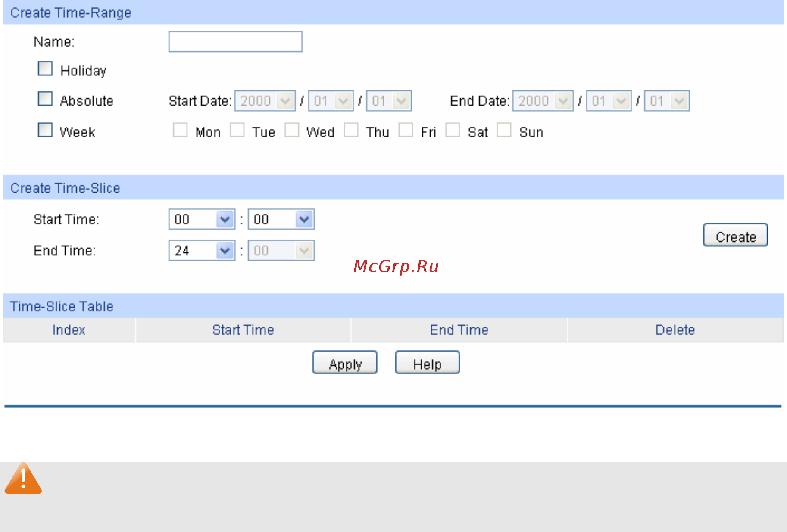Click the orange warning triangle icon

23,478
